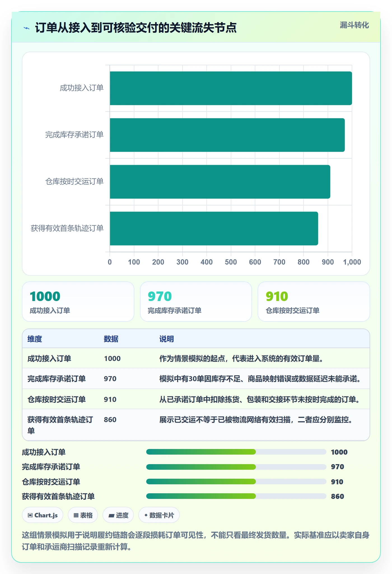Click the table value 970

110,379
